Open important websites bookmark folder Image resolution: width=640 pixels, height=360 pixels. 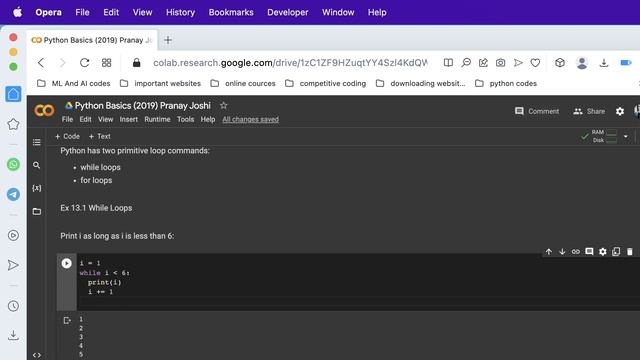click(160, 83)
